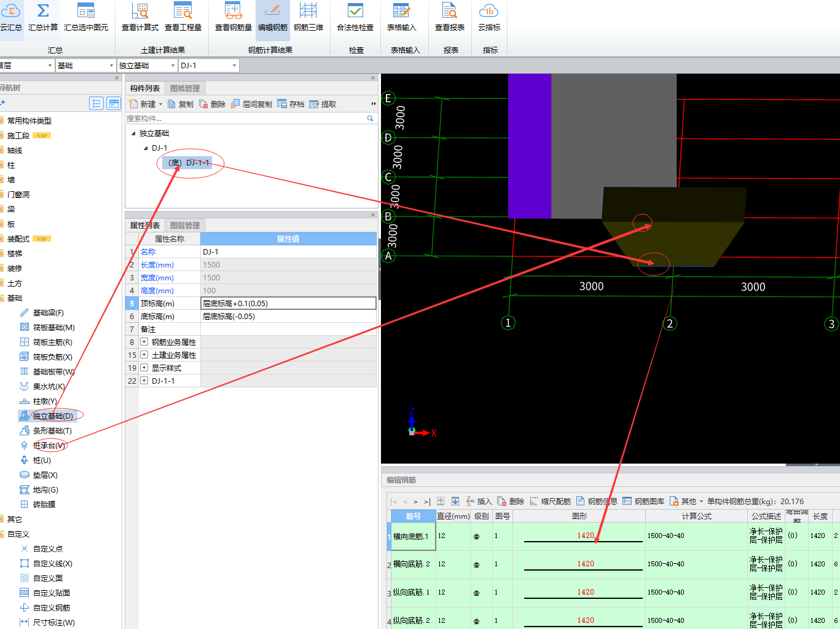Click the first 删除 in component list toolbar
Screen dimensions: 840x629
[213, 104]
